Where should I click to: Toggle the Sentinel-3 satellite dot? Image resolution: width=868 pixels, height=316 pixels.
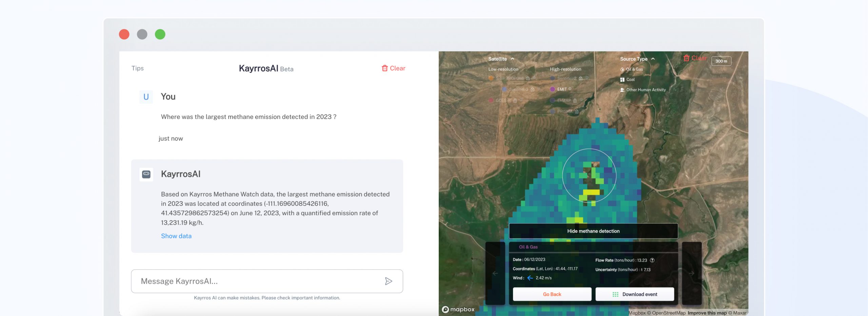[504, 89]
